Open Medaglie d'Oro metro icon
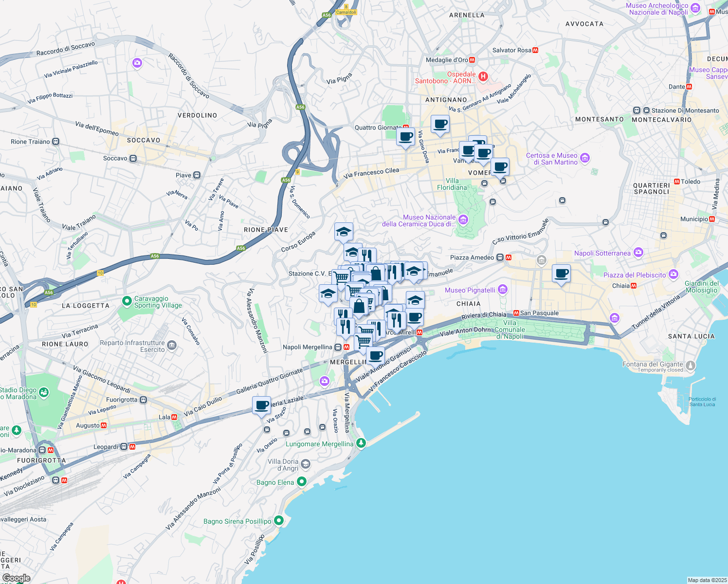 coord(472,60)
